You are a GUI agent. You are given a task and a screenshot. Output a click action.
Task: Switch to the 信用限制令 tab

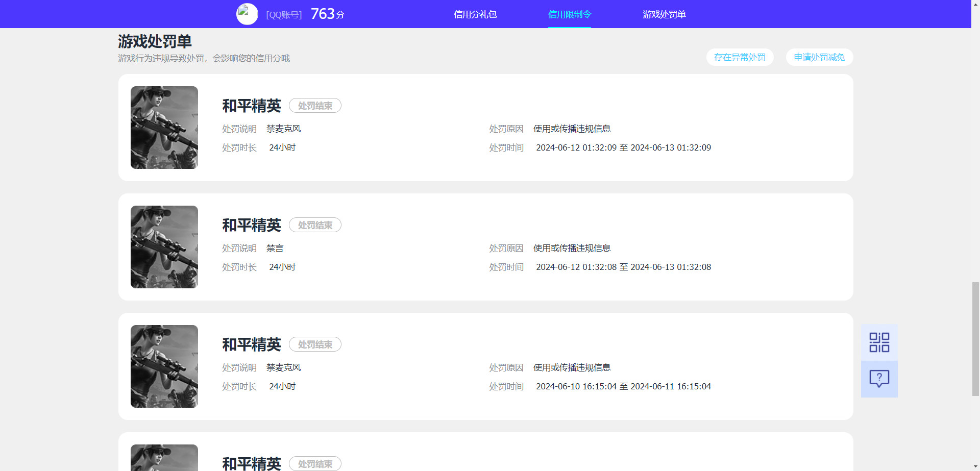pos(570,14)
